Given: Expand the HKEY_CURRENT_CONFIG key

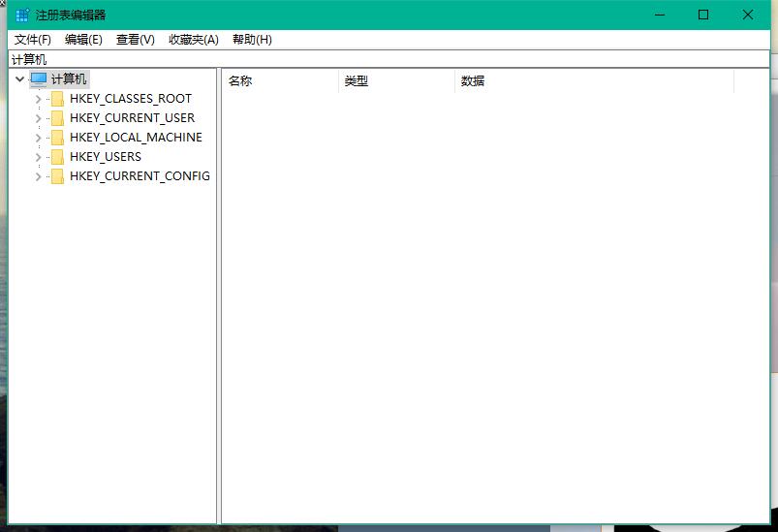Looking at the screenshot, I should click(x=38, y=176).
